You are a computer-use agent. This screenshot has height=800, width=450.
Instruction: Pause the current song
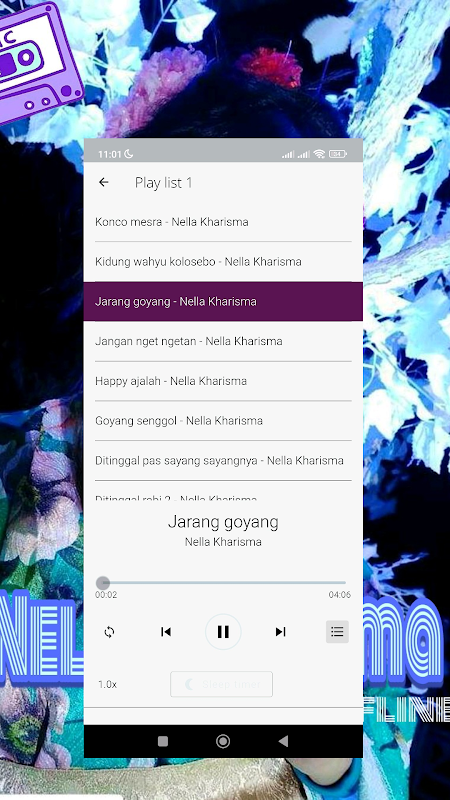pos(223,632)
